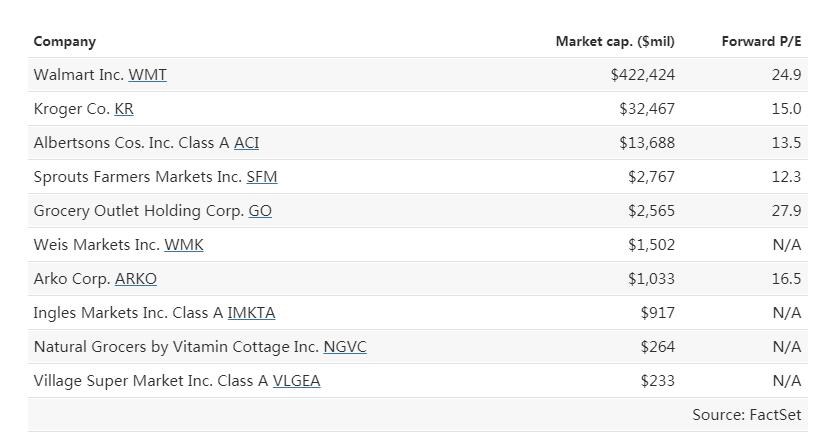The image size is (835, 444).
Task: Click the NGVC ticker link
Action: pos(345,347)
